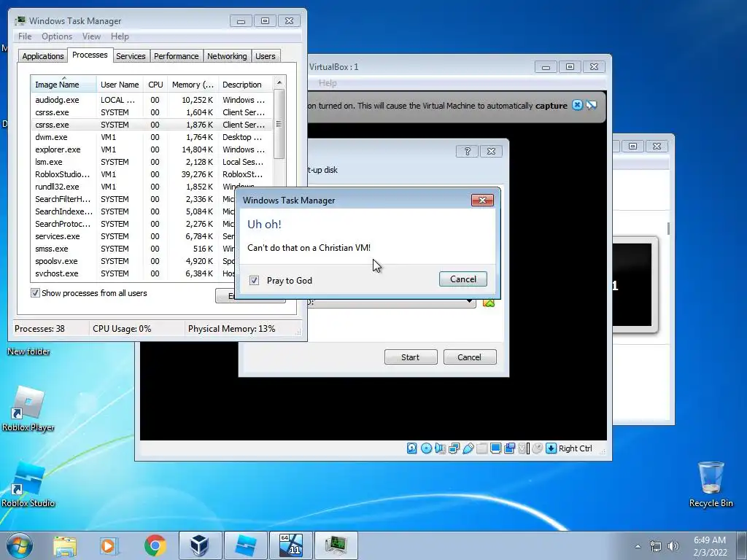This screenshot has height=560, width=747.
Task: Click the VM preview thumbnail in the rightmost window
Action: click(x=632, y=284)
